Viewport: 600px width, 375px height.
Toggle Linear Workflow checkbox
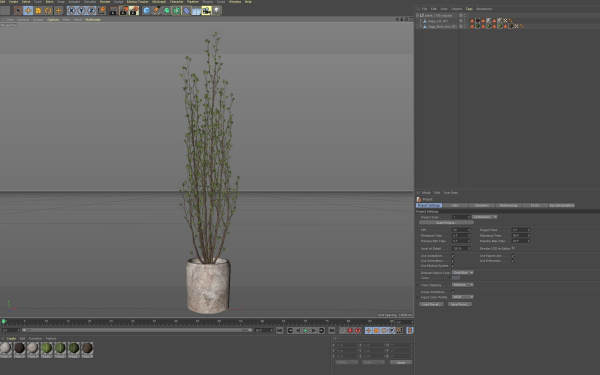coord(453,292)
